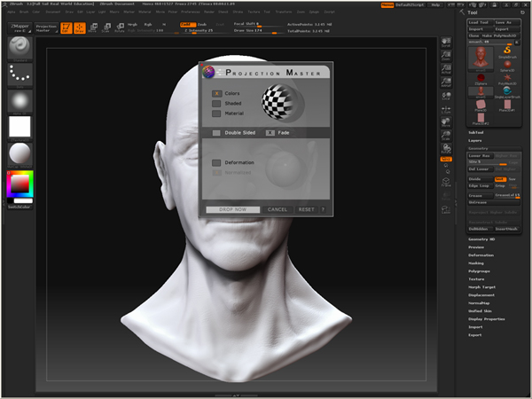Click the Move tool icon

tap(94, 28)
